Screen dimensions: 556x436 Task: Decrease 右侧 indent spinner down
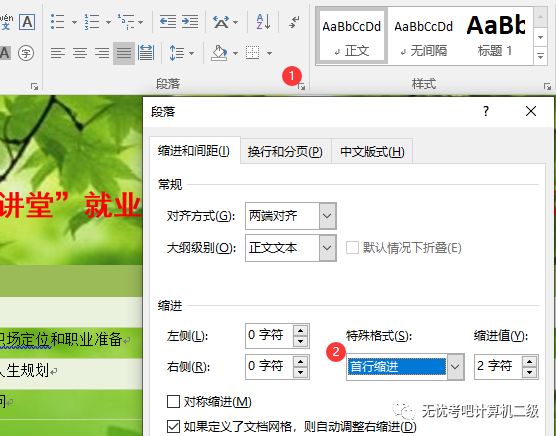point(301,372)
